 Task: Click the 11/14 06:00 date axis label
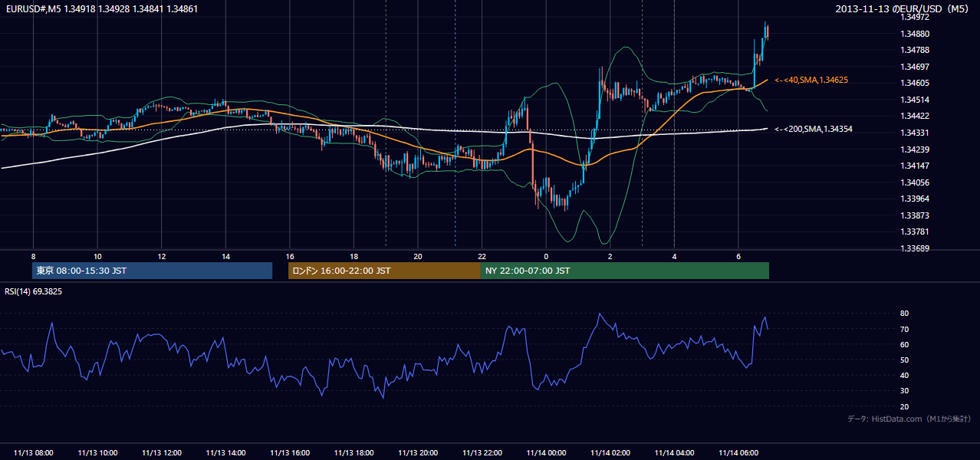738,453
